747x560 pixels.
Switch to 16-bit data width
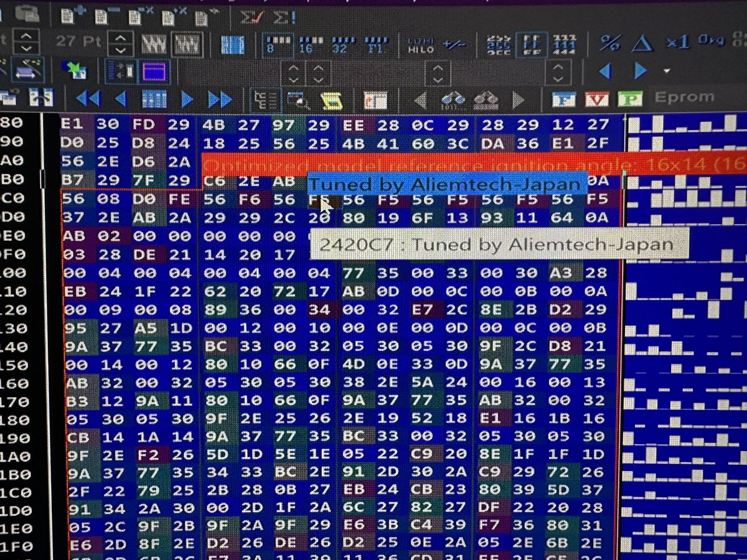309,44
